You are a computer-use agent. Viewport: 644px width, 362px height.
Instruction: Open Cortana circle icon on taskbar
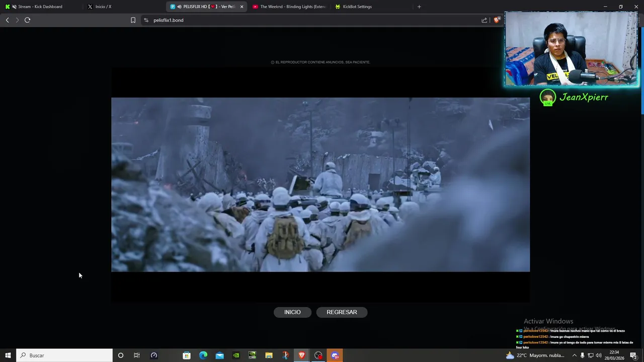[x=120, y=355]
